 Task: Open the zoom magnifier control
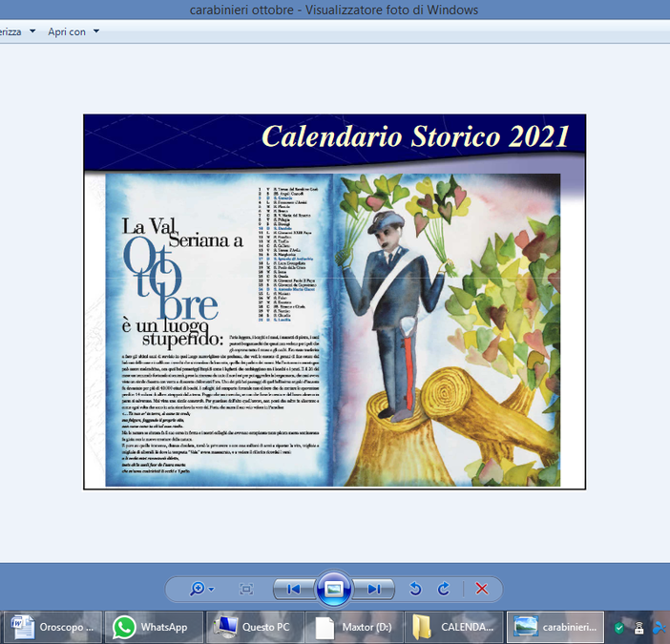tap(197, 589)
